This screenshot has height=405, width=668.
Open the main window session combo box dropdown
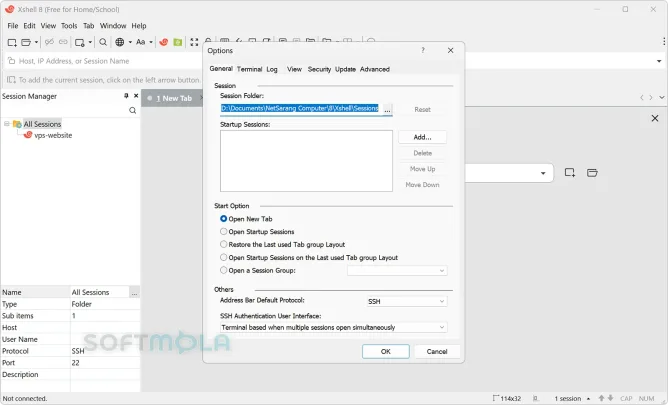(543, 173)
